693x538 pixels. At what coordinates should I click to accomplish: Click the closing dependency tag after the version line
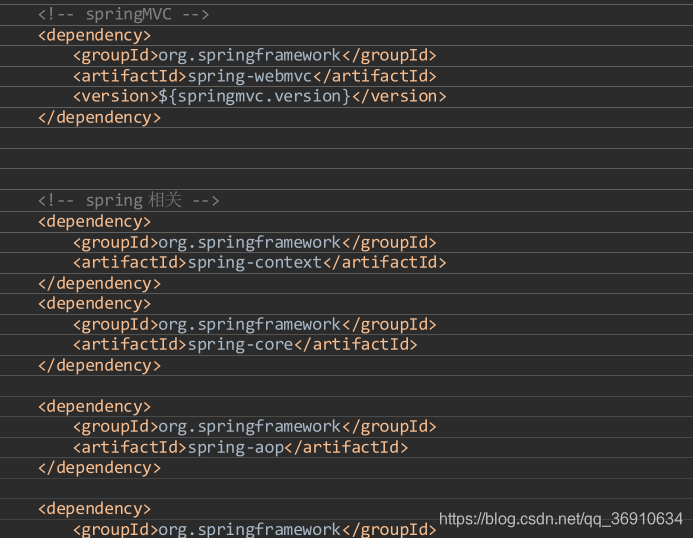click(99, 118)
